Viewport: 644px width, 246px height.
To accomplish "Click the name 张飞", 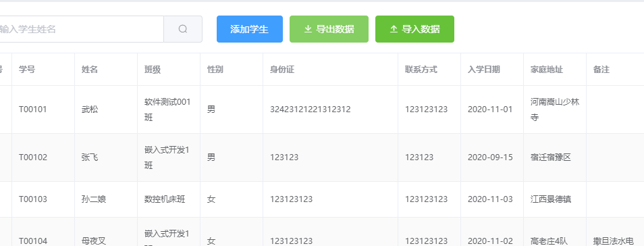I will tap(90, 157).
